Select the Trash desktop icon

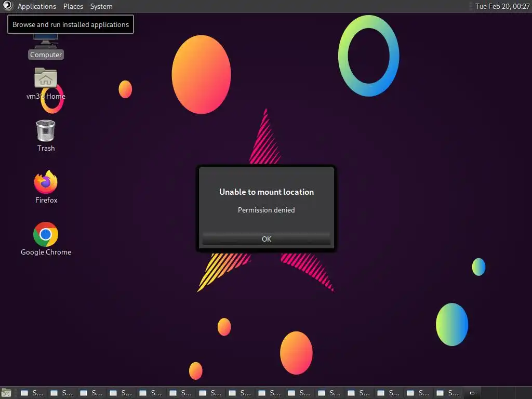click(x=46, y=136)
